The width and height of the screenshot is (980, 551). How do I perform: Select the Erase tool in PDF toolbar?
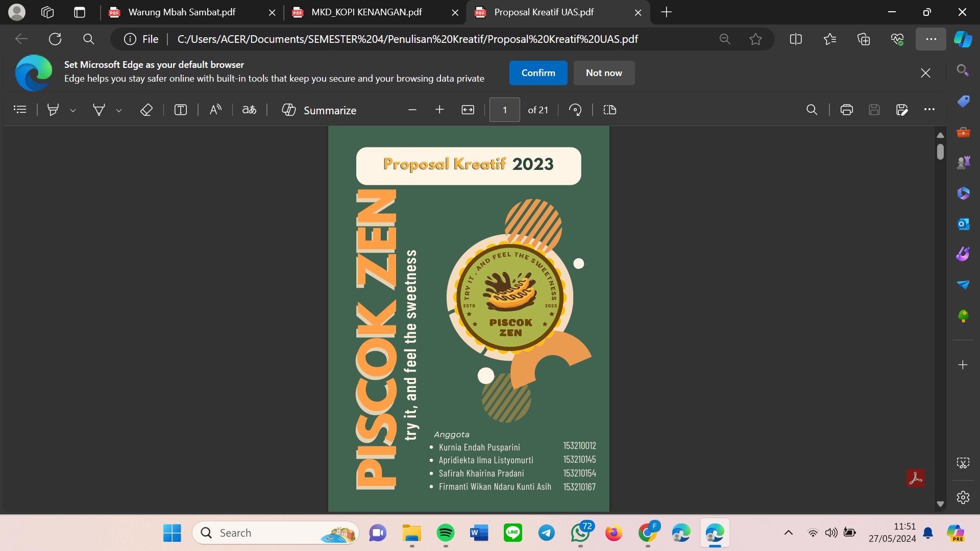point(146,110)
